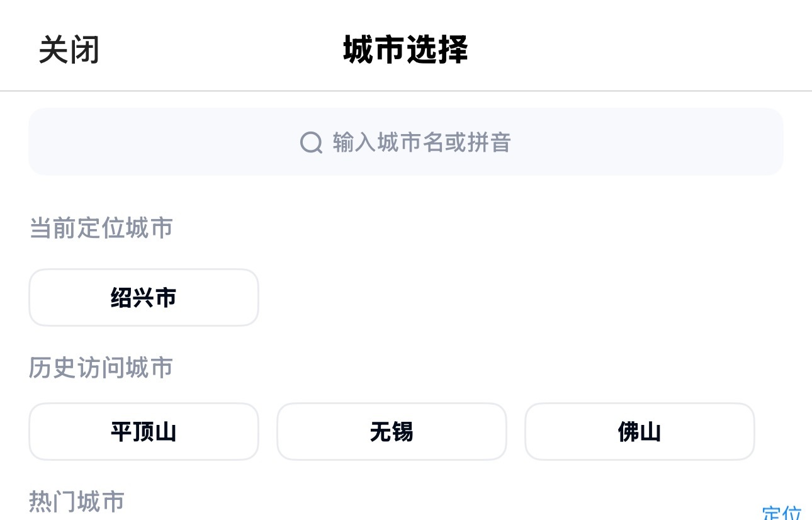Click the 当前定位城市 section heading
Screen dimensions: 812x520
tap(101, 228)
